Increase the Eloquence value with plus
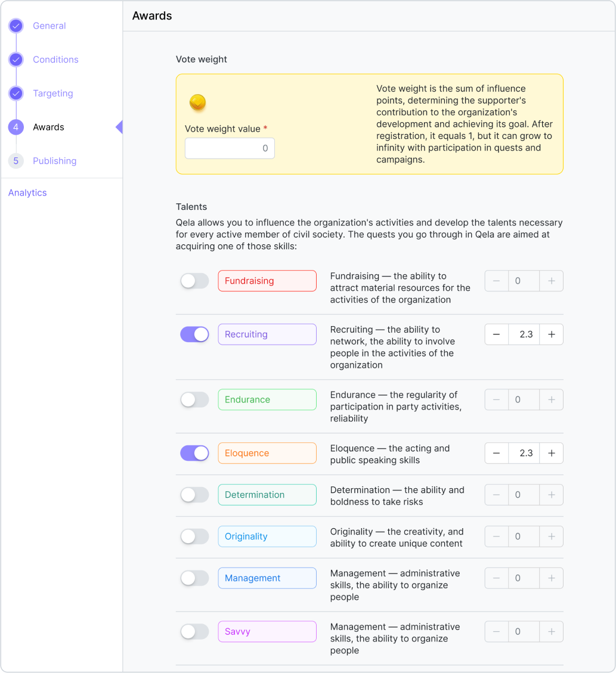 (551, 453)
